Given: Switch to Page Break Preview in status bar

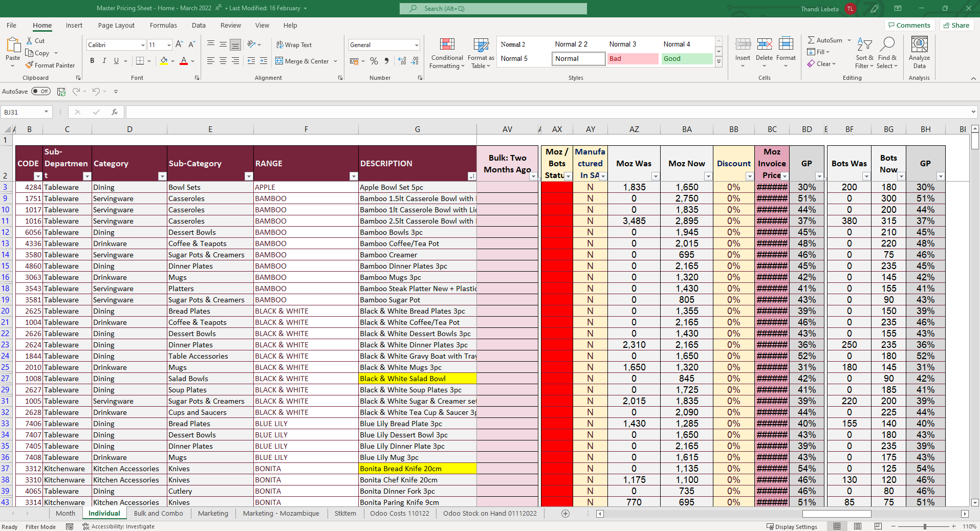Looking at the screenshot, I should coord(878,526).
